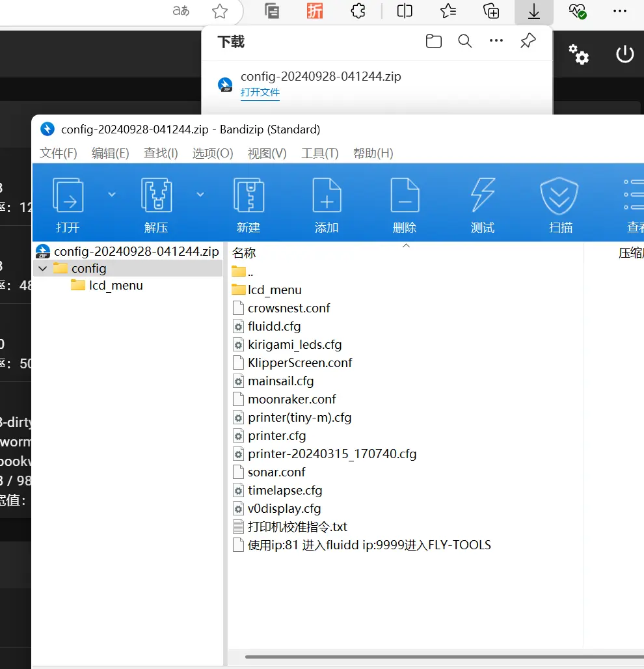This screenshot has height=669, width=644.
Task: Select the v0display.cfg file
Action: click(x=277, y=508)
